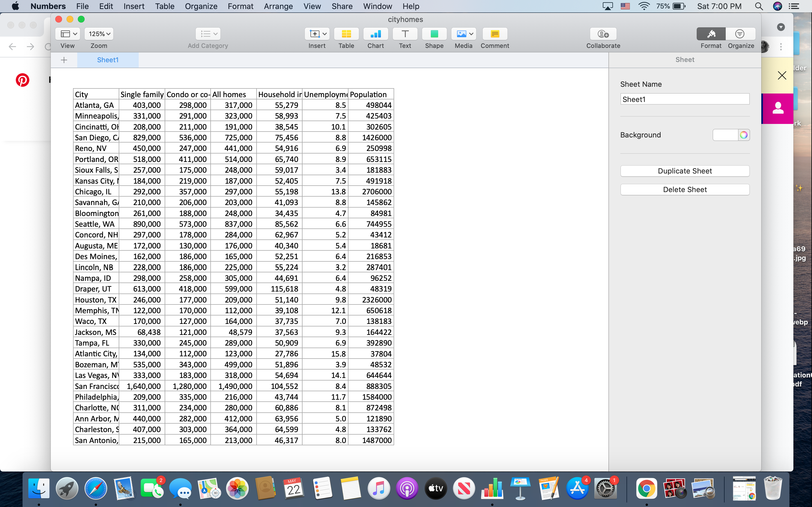812x507 pixels.
Task: Click the Delete Sheet button
Action: pyautogui.click(x=685, y=190)
